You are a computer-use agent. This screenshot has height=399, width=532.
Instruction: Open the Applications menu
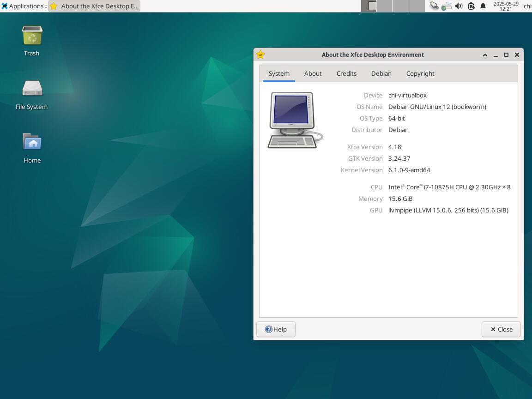pos(22,6)
